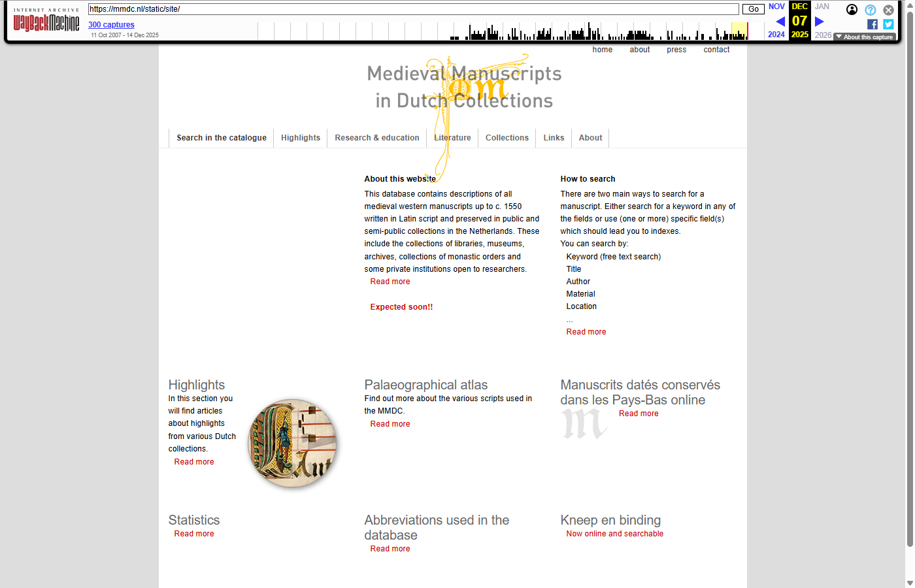
Task: Open the Collections tab
Action: (x=507, y=138)
